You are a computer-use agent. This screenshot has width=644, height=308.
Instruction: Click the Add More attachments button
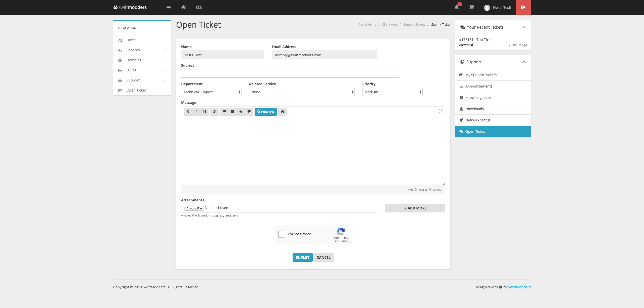coord(415,208)
